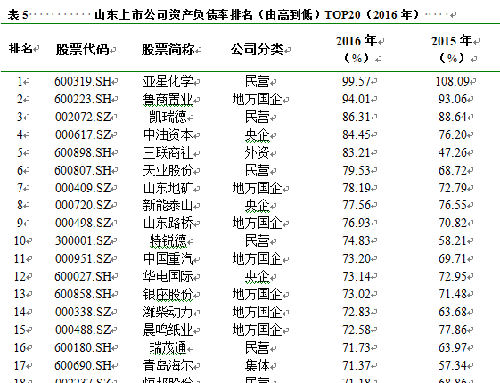The width and height of the screenshot is (500, 383).
Task: Click stock code 002072.SZ
Action: point(83,117)
